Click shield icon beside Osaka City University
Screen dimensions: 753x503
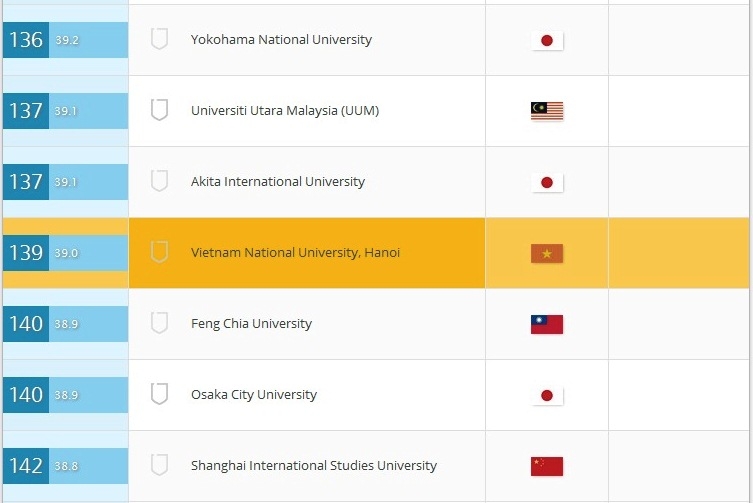tap(159, 394)
